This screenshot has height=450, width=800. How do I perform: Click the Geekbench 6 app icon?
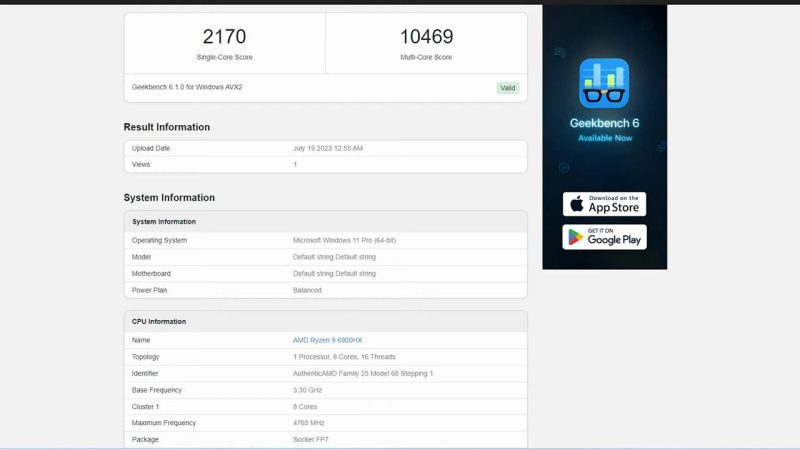click(x=604, y=84)
